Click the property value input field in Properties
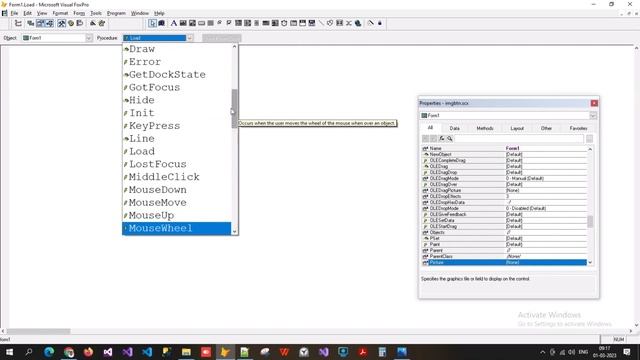This screenshot has height=360, width=640. click(x=519, y=139)
